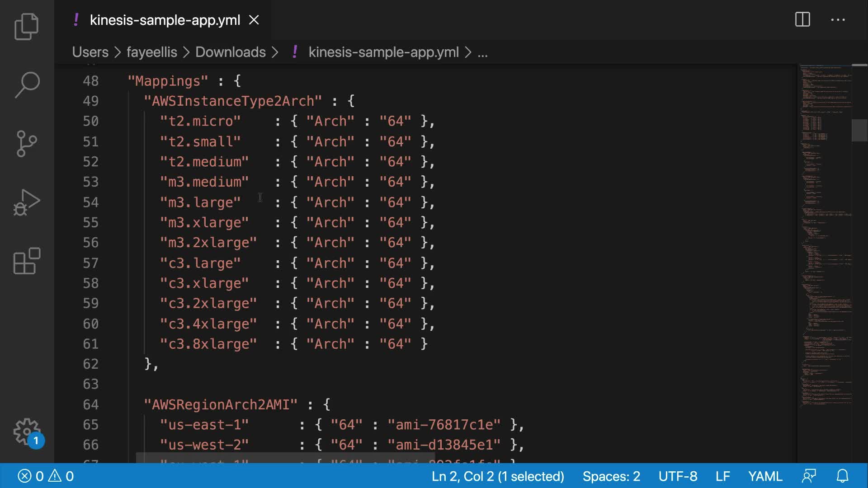The width and height of the screenshot is (868, 488).
Task: Open the Explorer view in the activity bar
Action: (27, 27)
